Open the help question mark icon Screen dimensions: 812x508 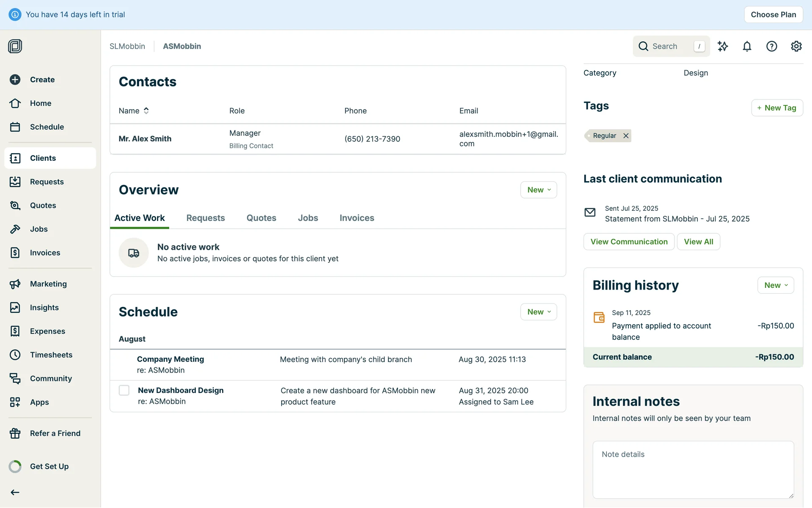771,46
